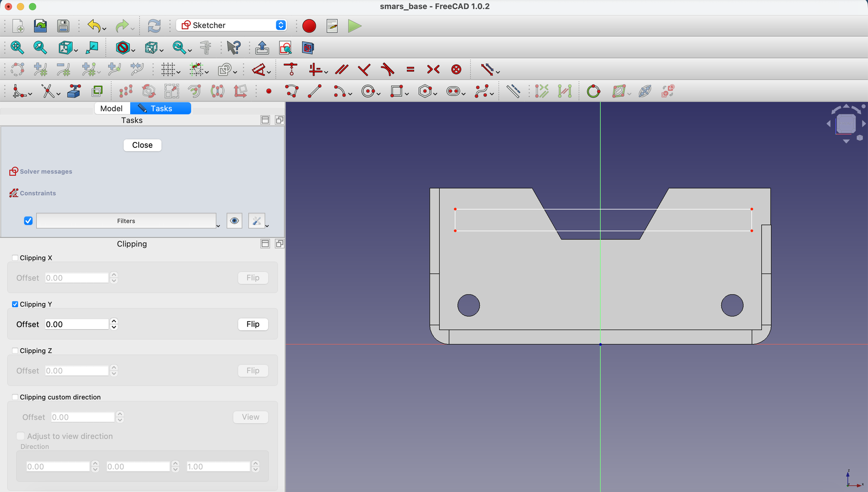Screen dimensions: 868x492
Task: Select the create point tool
Action: pos(269,91)
